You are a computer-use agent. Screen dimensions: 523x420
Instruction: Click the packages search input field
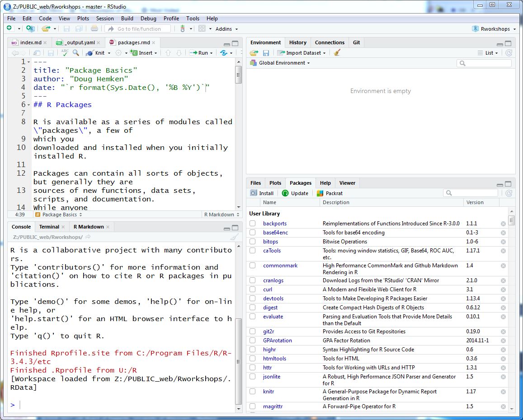pos(470,193)
